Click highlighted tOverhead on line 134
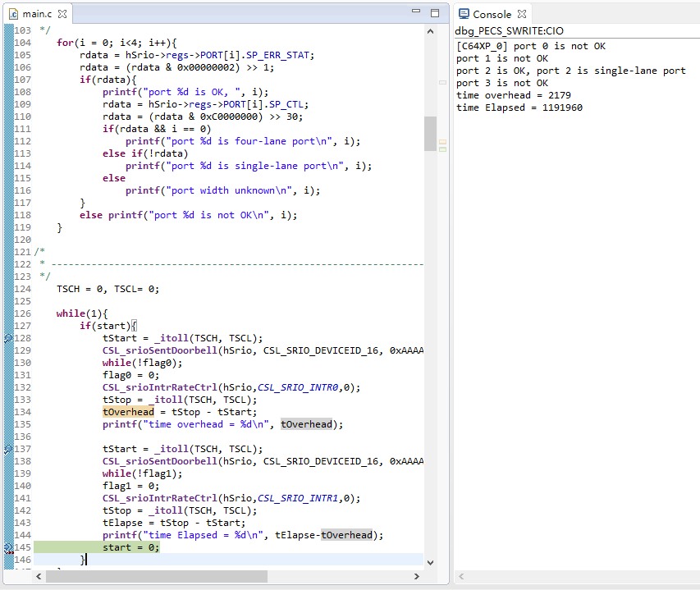 tap(128, 412)
